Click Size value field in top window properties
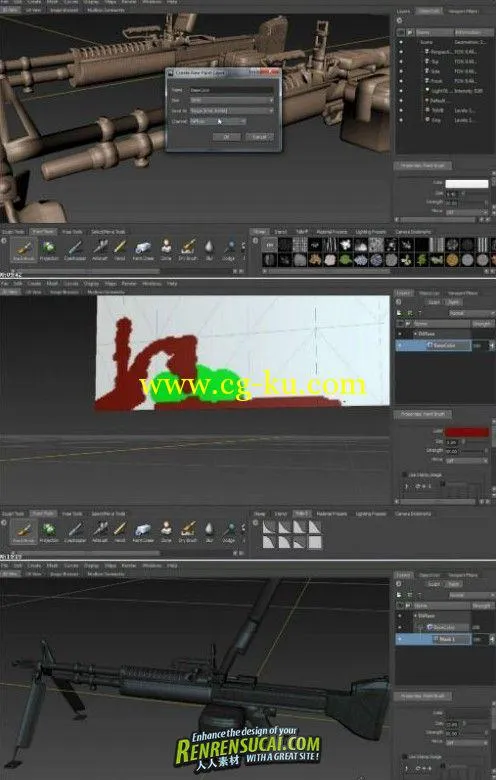The height and width of the screenshot is (780, 496). click(452, 193)
